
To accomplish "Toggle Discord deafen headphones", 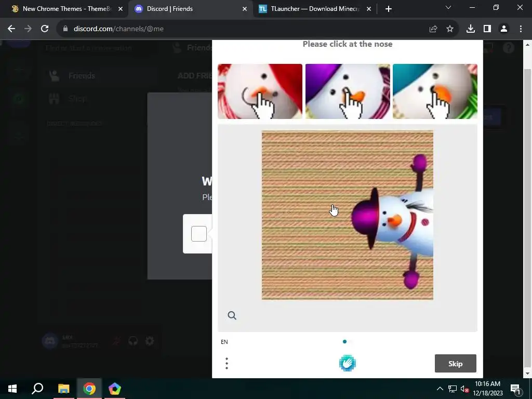I will pyautogui.click(x=133, y=341).
